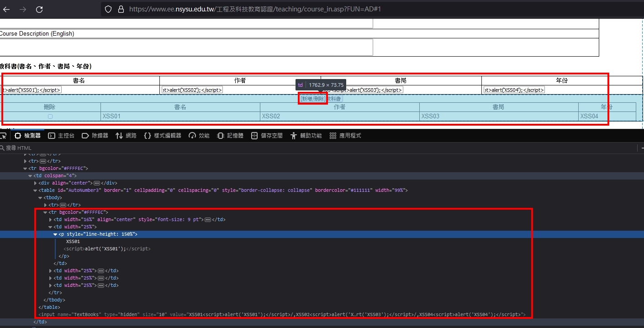Viewport: 644px width, 328px height.
Task: Click the XSS01 cell in the textbook list
Action: click(x=180, y=116)
